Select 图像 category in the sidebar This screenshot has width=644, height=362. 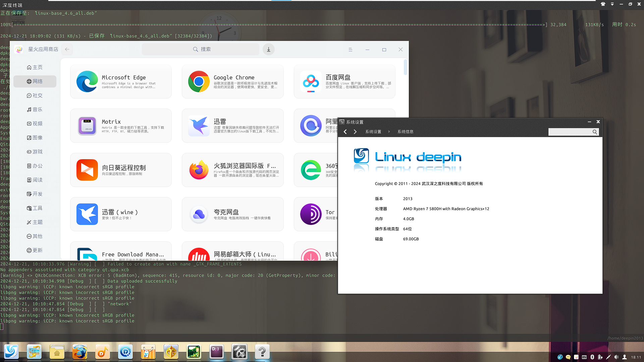35,138
